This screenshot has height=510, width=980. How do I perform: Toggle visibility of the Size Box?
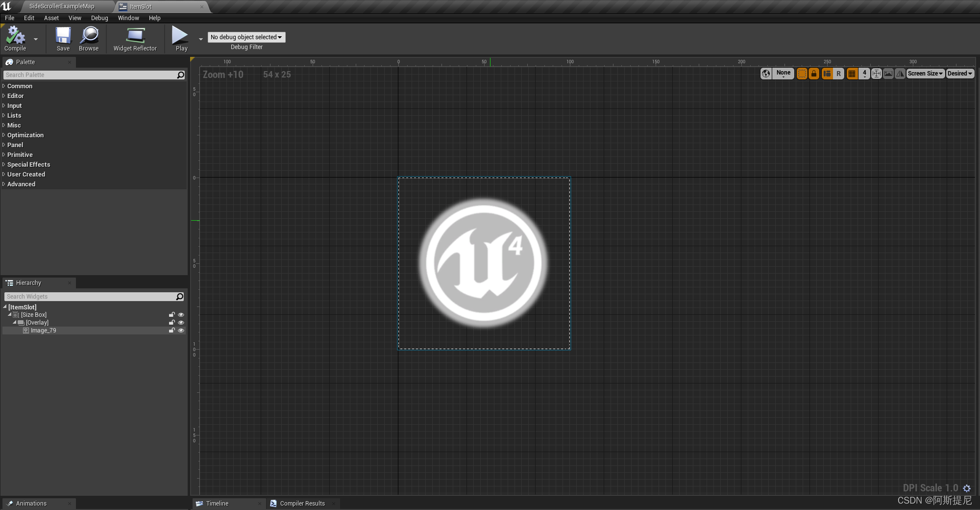[181, 315]
